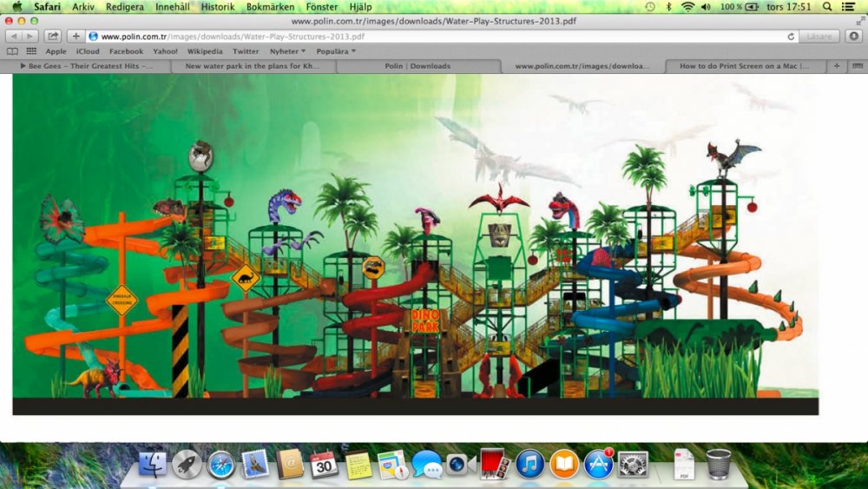868x489 pixels.
Task: Click the add bookmark plus button
Action: coord(76,36)
